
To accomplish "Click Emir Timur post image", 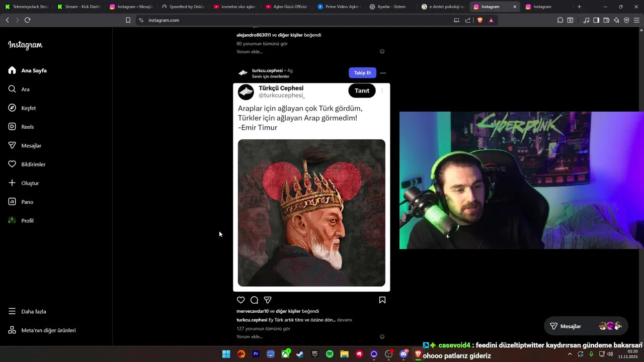I will pyautogui.click(x=311, y=213).
